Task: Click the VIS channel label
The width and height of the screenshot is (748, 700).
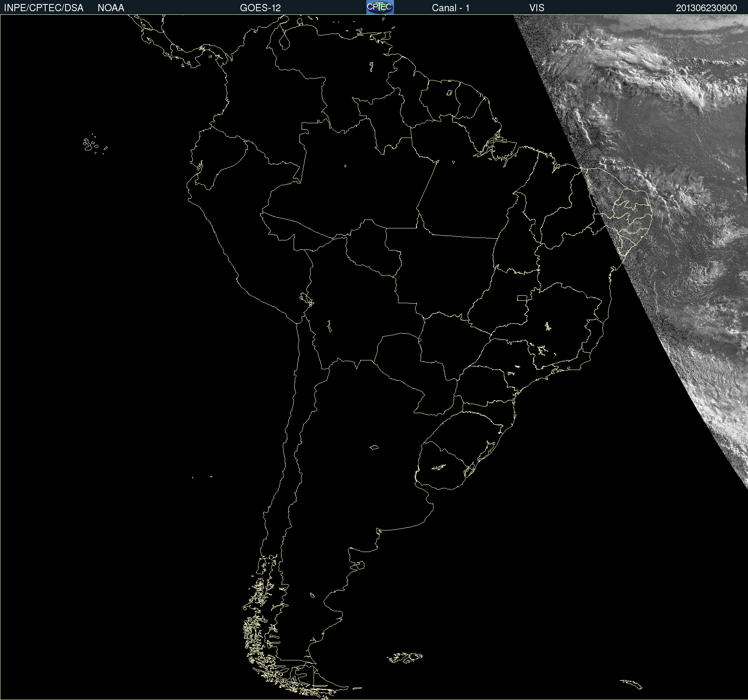Action: click(x=537, y=8)
